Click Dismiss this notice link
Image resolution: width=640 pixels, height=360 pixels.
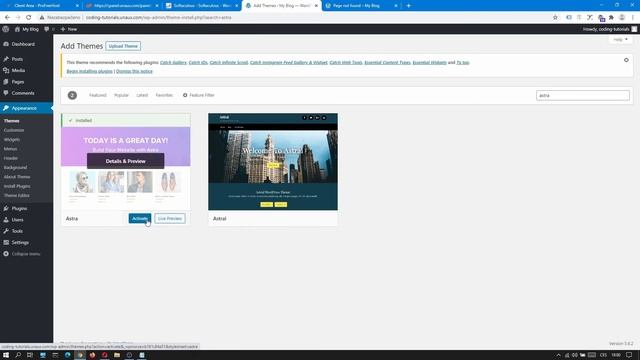pyautogui.click(x=134, y=71)
